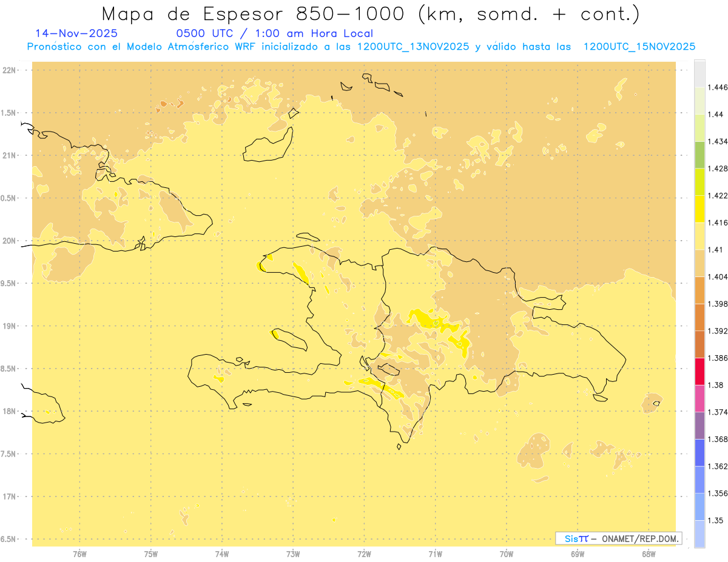The height and width of the screenshot is (562, 728).
Task: Click the '1.386' legend value
Action: [717, 358]
